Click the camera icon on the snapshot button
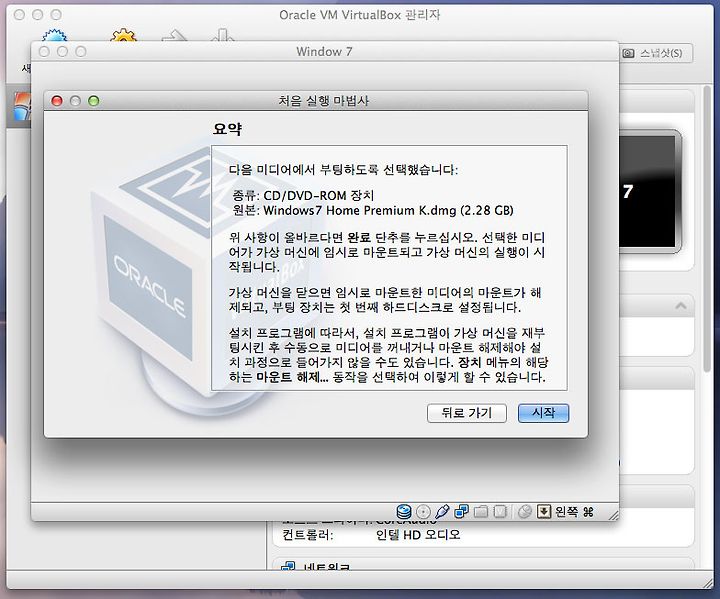Image resolution: width=720 pixels, height=599 pixels. click(x=628, y=53)
